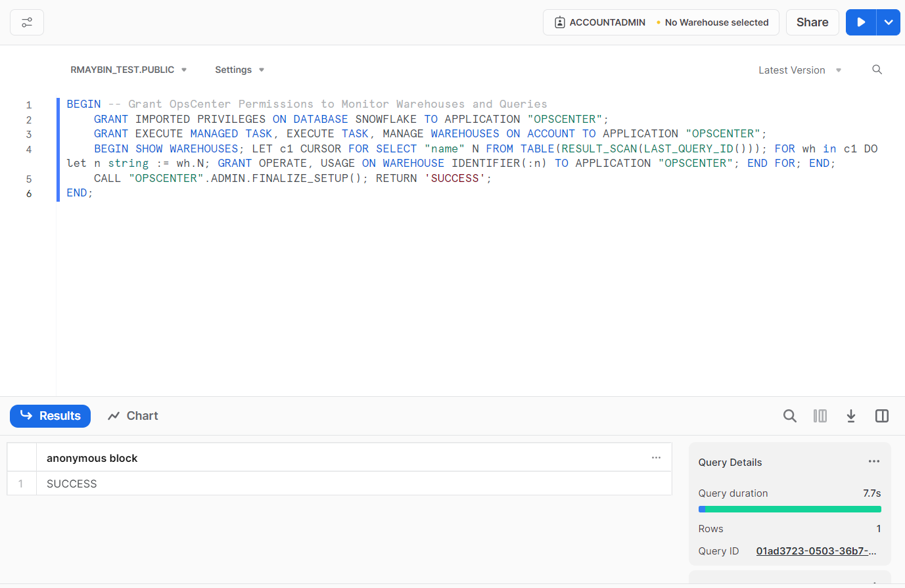Image resolution: width=905 pixels, height=588 pixels.
Task: Click GRANT EXECUTE MANAGED TASK code line
Action: (x=430, y=133)
